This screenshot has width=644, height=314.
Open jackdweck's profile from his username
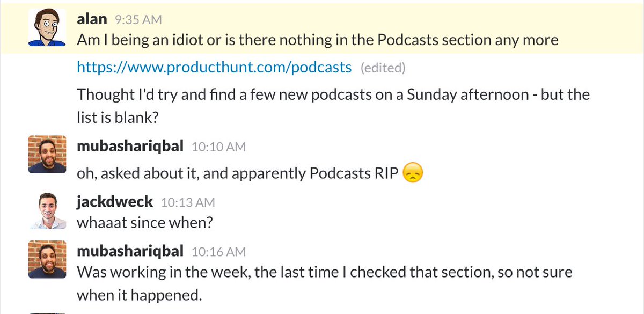click(x=115, y=202)
